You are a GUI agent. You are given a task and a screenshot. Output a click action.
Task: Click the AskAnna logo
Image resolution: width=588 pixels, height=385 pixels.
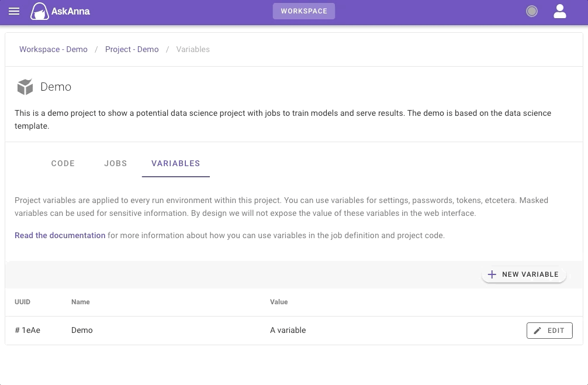click(59, 11)
